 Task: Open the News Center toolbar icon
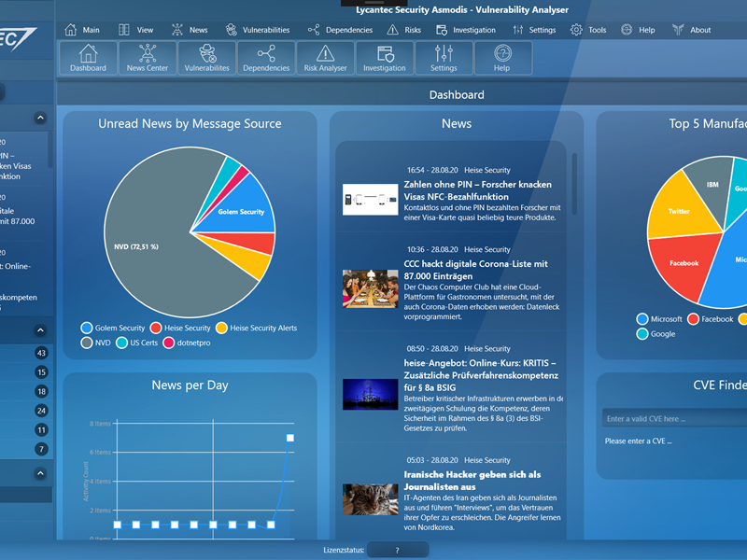[x=147, y=58]
